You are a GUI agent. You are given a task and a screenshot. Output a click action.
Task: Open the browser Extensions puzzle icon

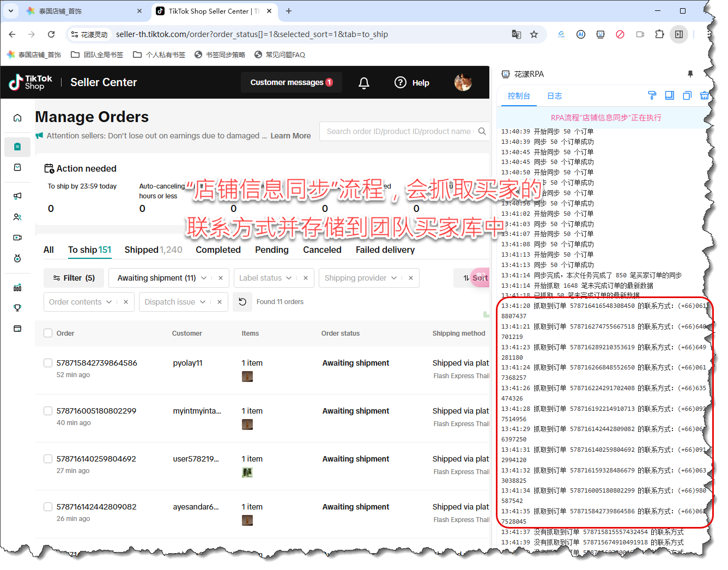659,34
